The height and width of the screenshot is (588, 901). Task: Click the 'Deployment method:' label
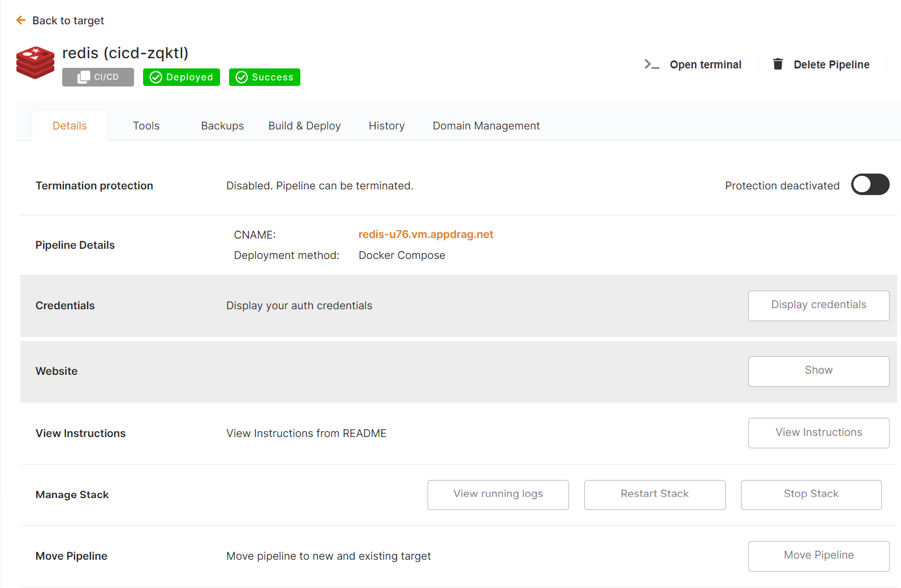pos(287,255)
